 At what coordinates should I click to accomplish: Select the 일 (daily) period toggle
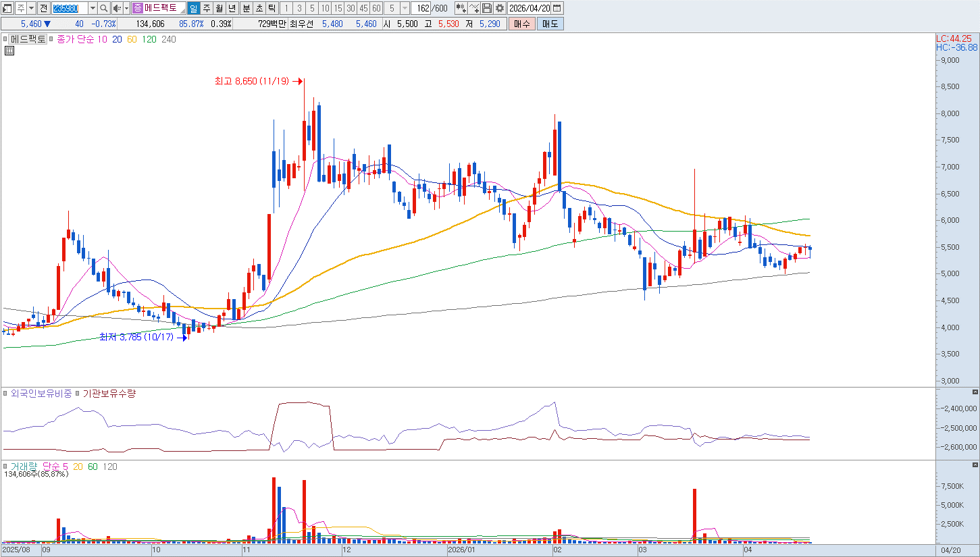193,8
